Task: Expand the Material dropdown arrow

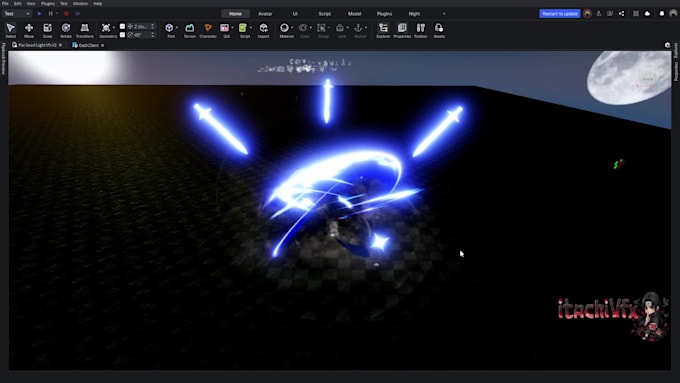Action: pos(292,28)
